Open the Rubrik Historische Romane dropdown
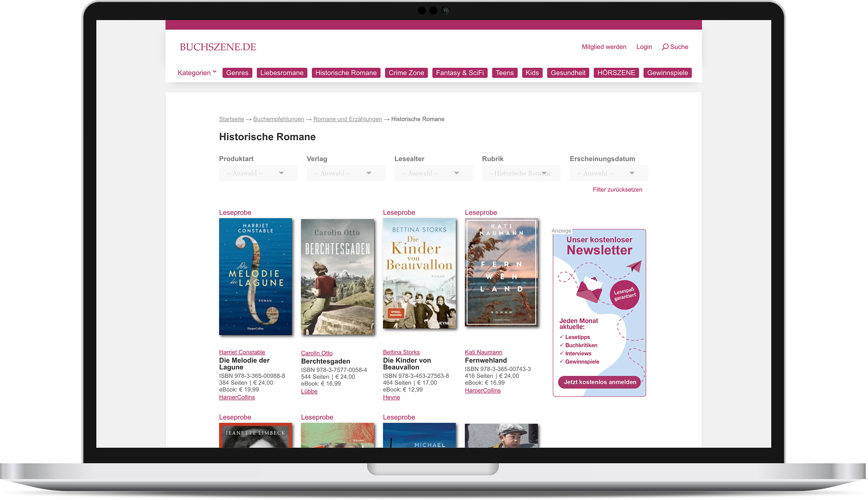 (x=521, y=173)
